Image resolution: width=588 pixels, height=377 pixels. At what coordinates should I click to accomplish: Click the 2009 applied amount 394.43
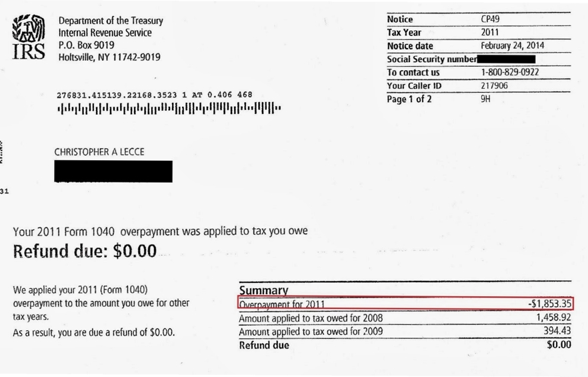pos(555,332)
